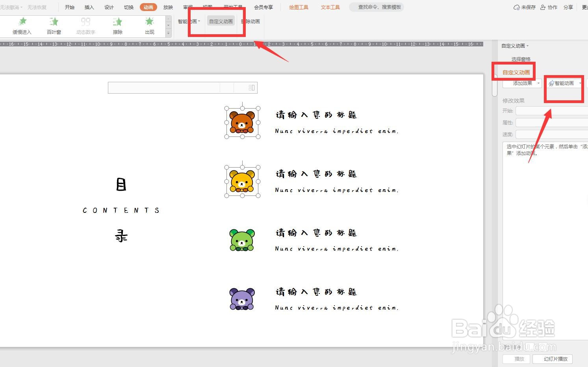Open the 放映 ribbon tab
The height and width of the screenshot is (367, 588).
pos(168,7)
